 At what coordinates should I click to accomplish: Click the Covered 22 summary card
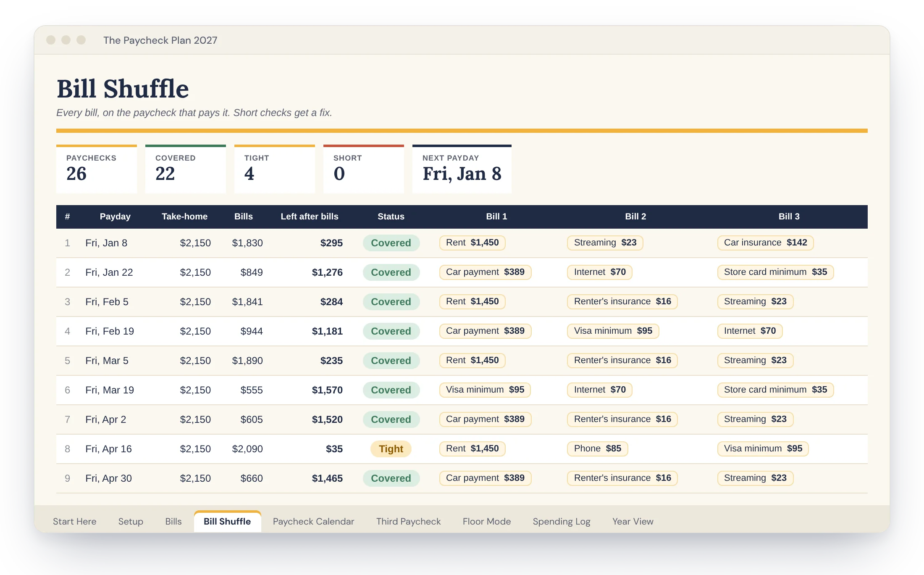click(186, 169)
